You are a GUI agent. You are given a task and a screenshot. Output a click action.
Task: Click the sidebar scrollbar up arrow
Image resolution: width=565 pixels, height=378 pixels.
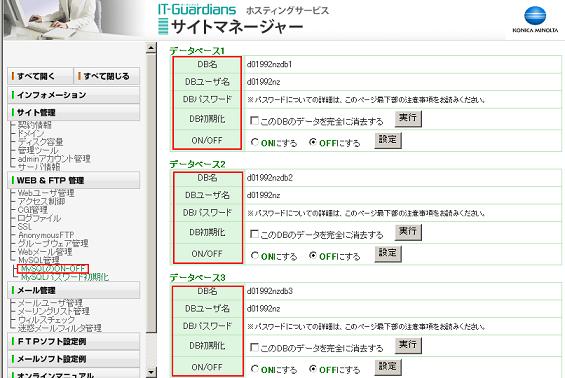151,48
